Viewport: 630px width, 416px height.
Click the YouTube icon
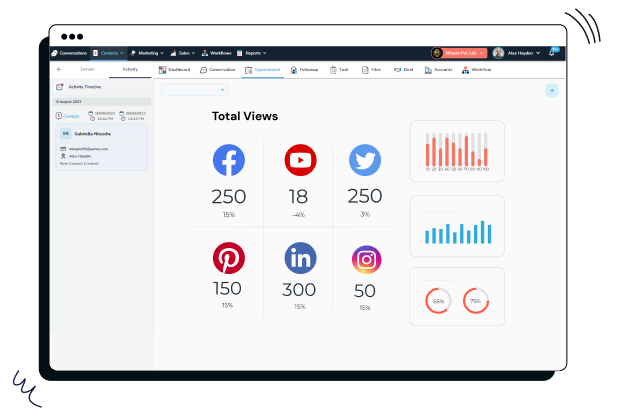pos(301,160)
